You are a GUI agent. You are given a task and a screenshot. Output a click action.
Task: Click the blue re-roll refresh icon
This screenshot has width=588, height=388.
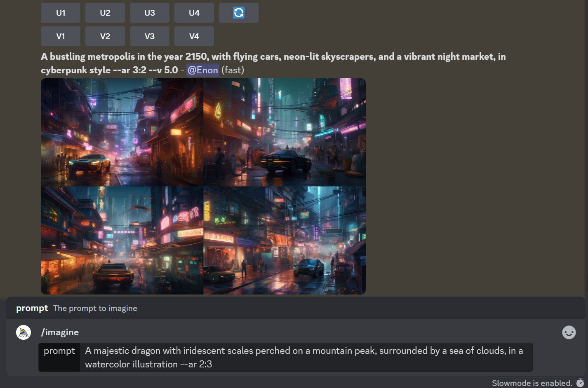click(x=238, y=13)
